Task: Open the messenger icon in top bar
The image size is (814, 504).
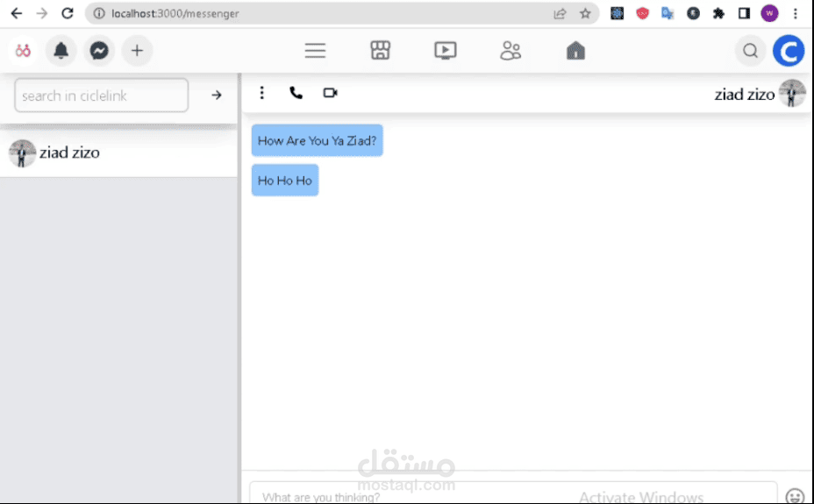Action: point(99,51)
